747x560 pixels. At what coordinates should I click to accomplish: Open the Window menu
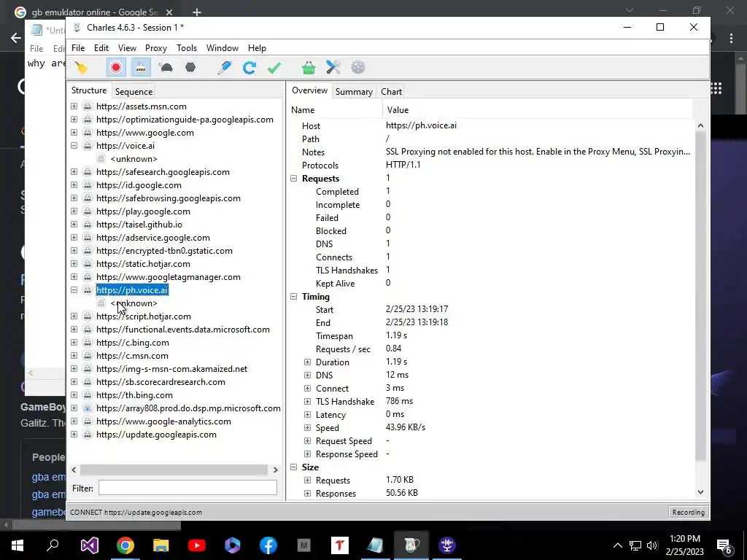222,48
